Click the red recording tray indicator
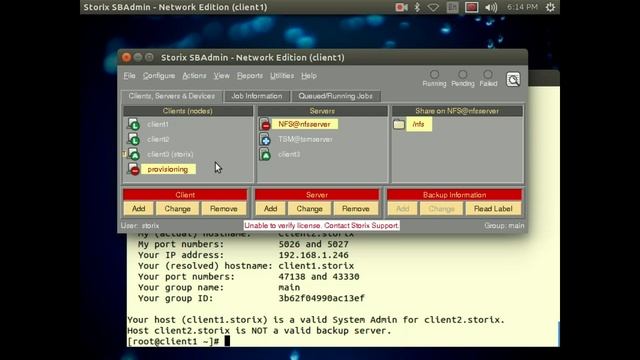The image size is (640, 360). 471,7
